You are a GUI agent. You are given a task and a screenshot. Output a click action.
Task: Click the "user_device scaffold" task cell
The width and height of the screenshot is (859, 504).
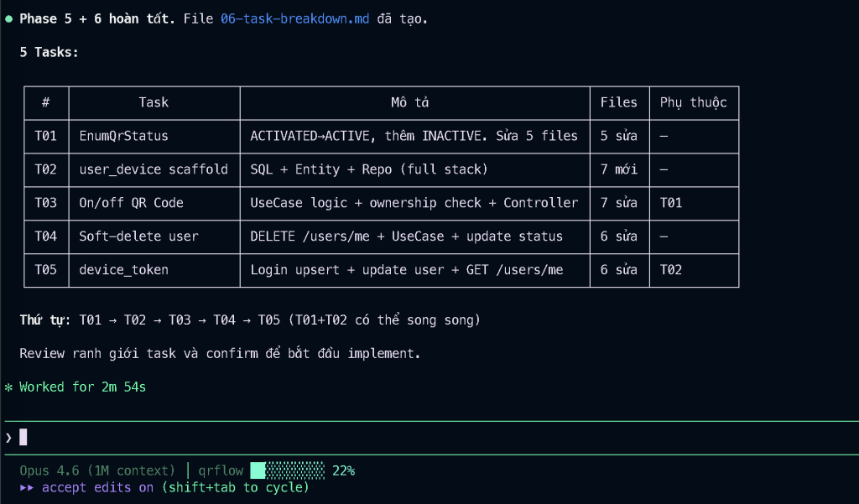(154, 169)
